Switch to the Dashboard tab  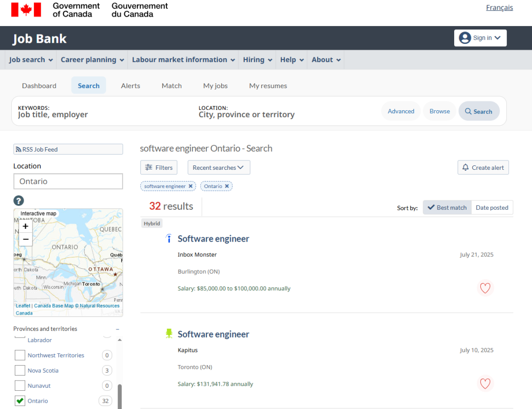(x=39, y=86)
